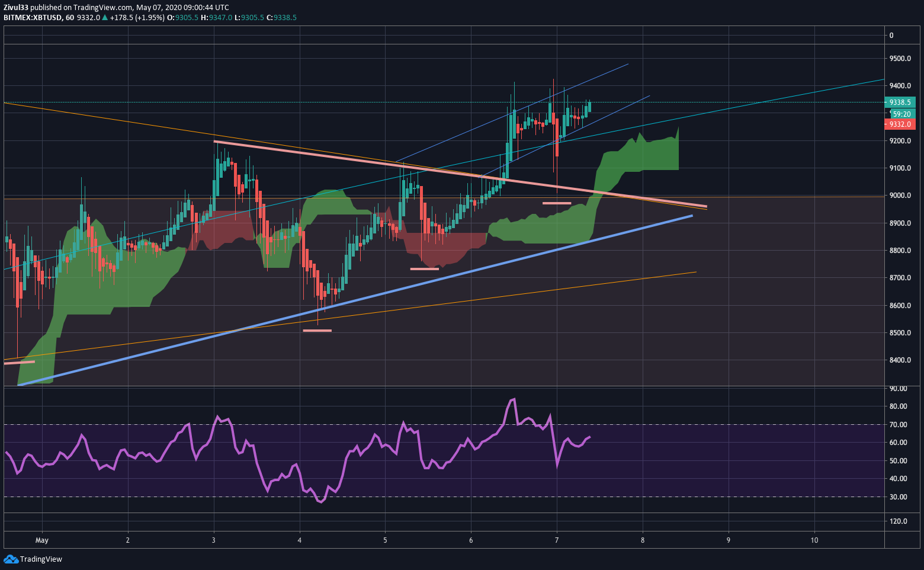Click the 59:20 countdown label on the price axis
924x570 pixels.
(x=901, y=114)
